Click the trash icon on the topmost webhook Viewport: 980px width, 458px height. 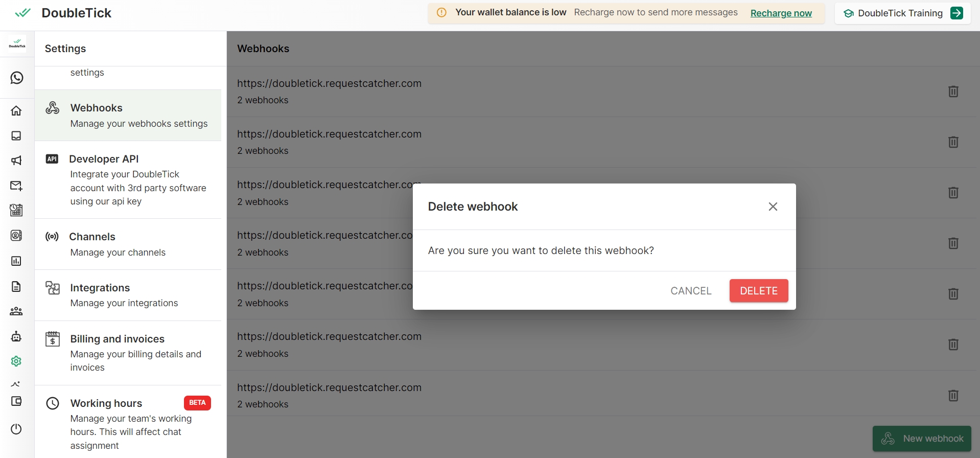953,91
